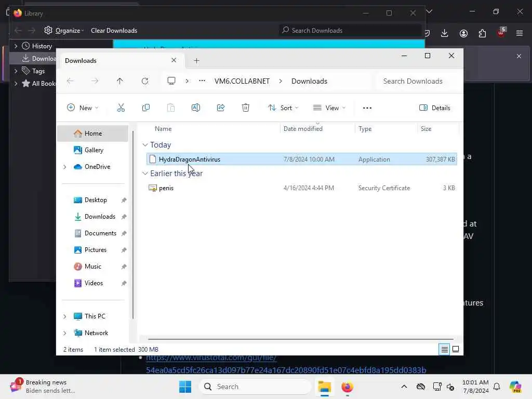Open the Firefox hamburger application menu
Viewport: 532px width, 399px height.
tap(520, 33)
